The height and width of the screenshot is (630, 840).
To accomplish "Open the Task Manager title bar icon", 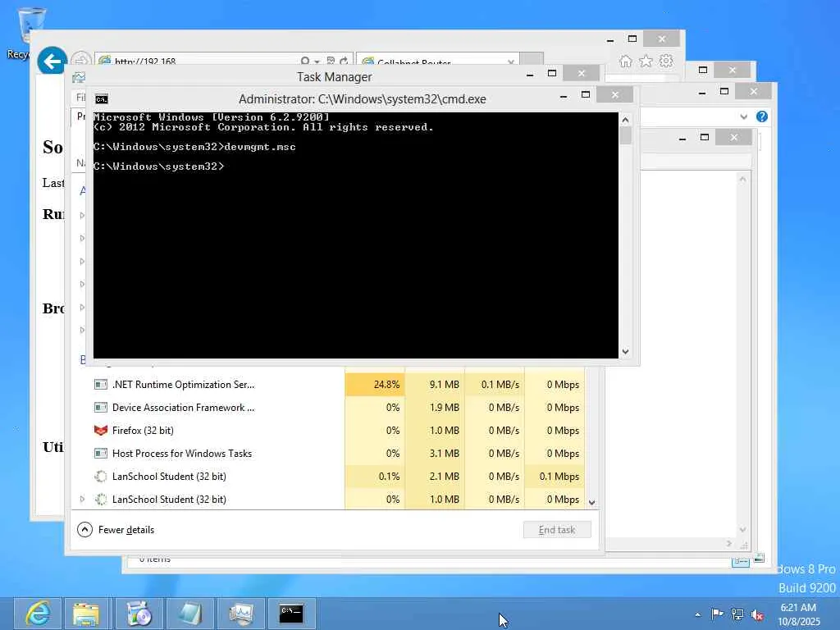I will [79, 78].
